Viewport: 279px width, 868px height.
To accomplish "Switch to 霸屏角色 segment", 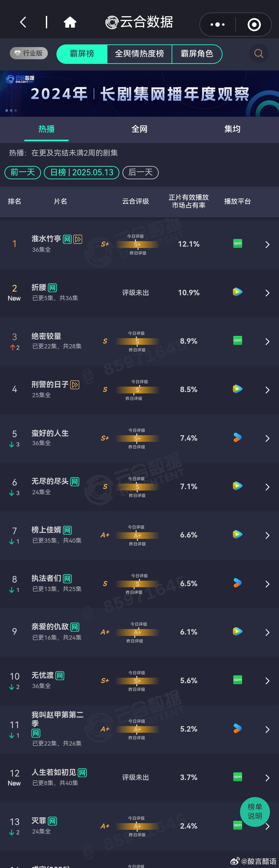I will pos(197,54).
